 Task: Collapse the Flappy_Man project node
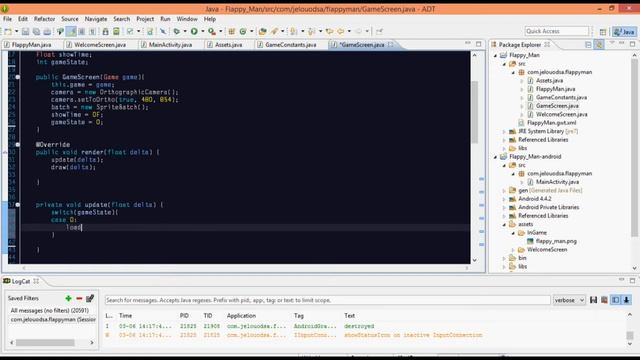point(496,55)
